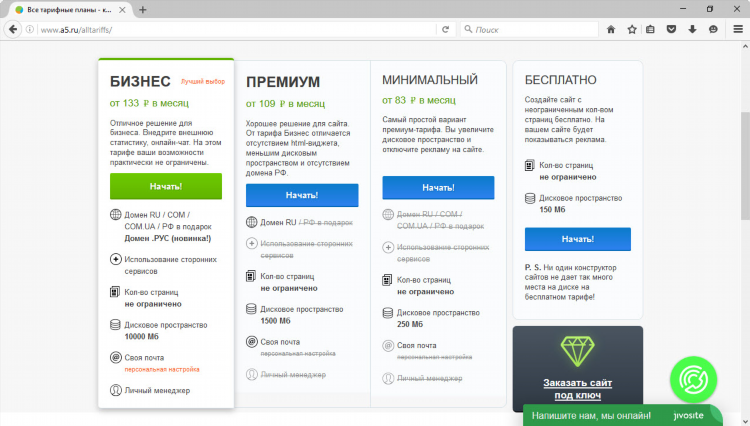Click the МИНИМАЛЬНЫЙ plan heading
Viewport: 750px width, 426px height.
430,80
